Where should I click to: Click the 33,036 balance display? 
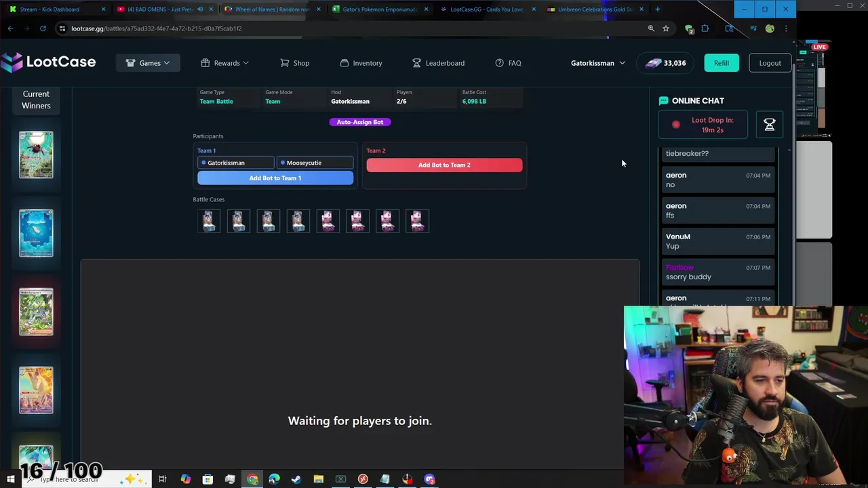(x=665, y=63)
